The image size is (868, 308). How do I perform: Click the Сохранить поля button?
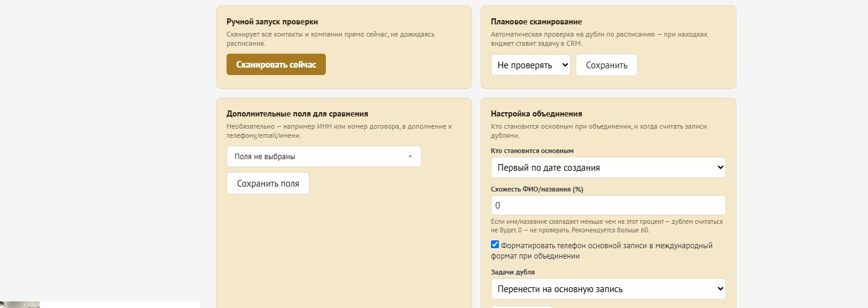[x=267, y=183]
